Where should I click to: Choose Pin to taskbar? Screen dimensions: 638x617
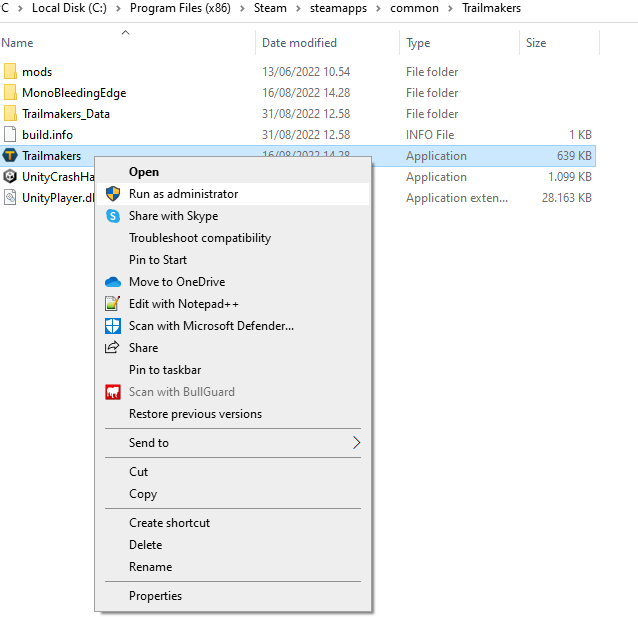point(233,370)
